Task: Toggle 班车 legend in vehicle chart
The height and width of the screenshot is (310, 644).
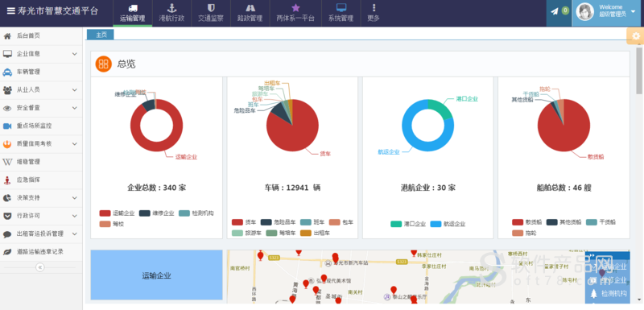Action: 312,222
